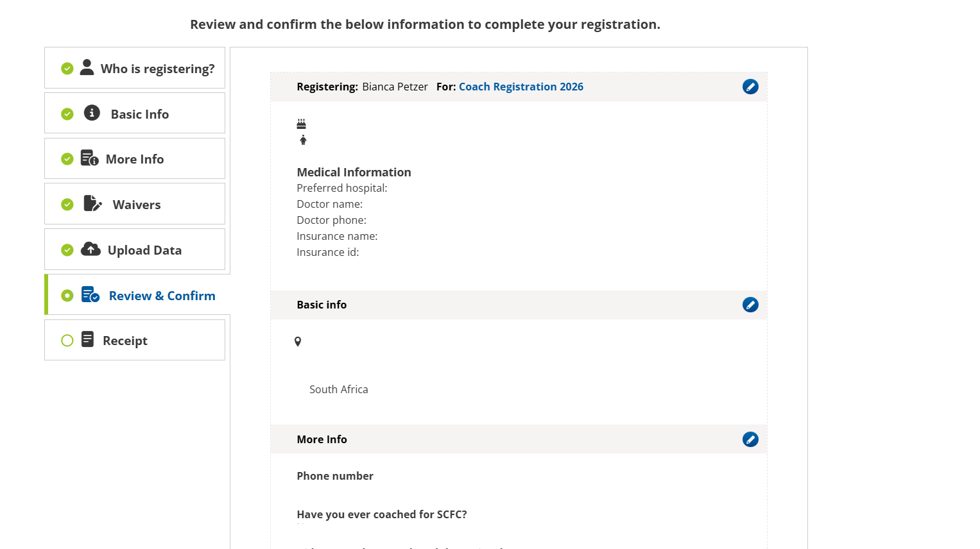The image size is (980, 549).
Task: Select the Review & Confirm step
Action: click(x=162, y=296)
